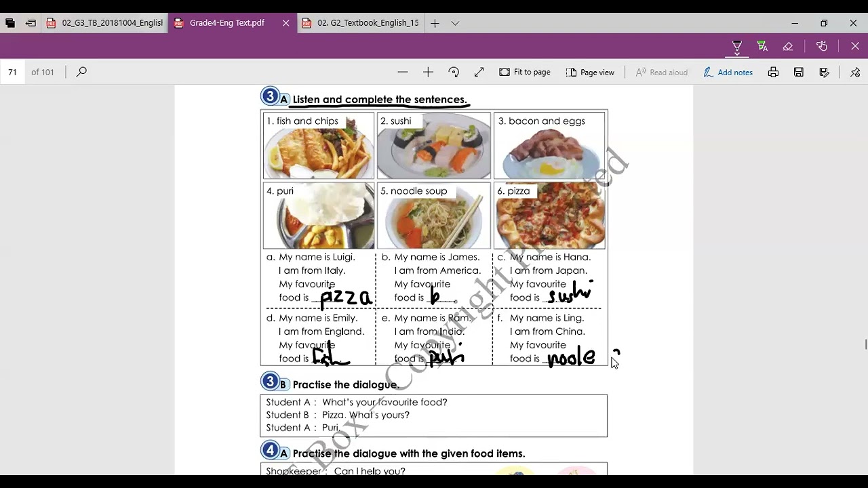Zoom in with the plus icon

pos(428,72)
